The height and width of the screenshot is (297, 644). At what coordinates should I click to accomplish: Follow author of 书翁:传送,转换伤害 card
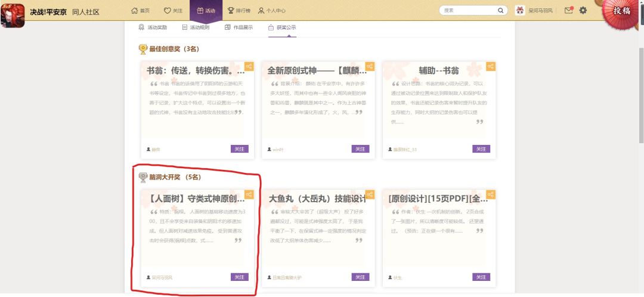[x=240, y=148]
